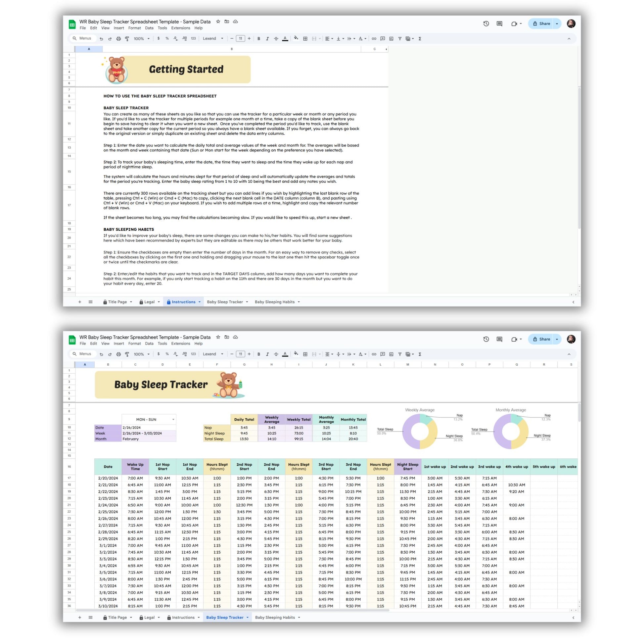Switch to Baby Sleeping Habits tab in bottom window

(x=275, y=617)
